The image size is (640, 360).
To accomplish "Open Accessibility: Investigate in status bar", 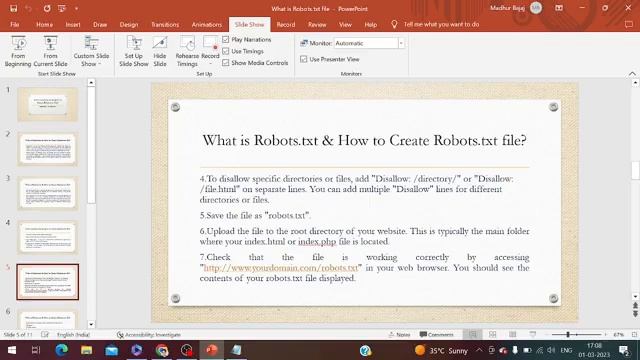I will click(149, 335).
